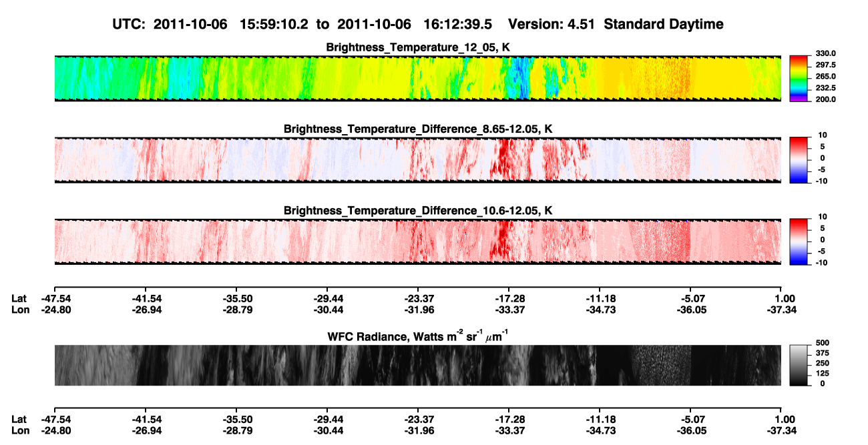Click the Brightness_Temperature_12_05 colorbar
Image resolution: width=868 pixels, height=445 pixels.
799,77
